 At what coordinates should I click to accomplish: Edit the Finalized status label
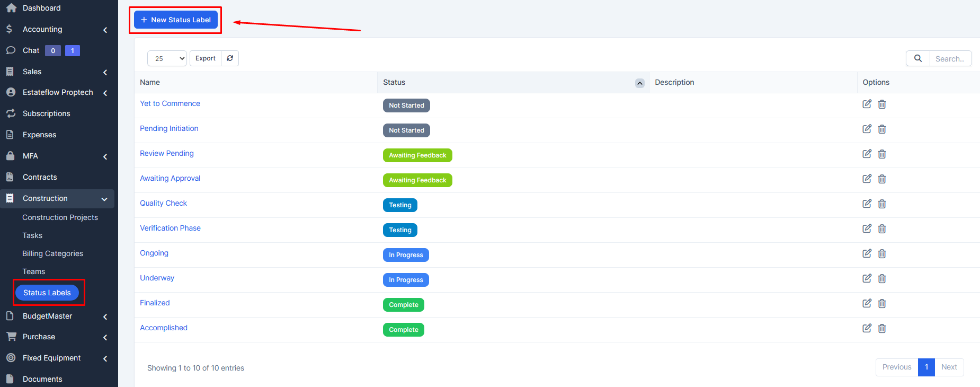[x=867, y=303]
